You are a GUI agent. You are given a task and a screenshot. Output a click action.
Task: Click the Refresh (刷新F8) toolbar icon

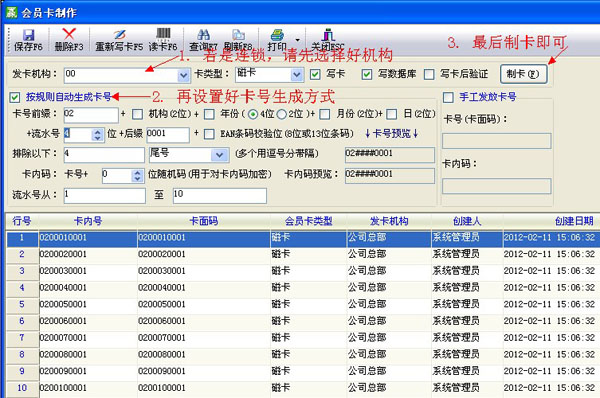coord(238,35)
